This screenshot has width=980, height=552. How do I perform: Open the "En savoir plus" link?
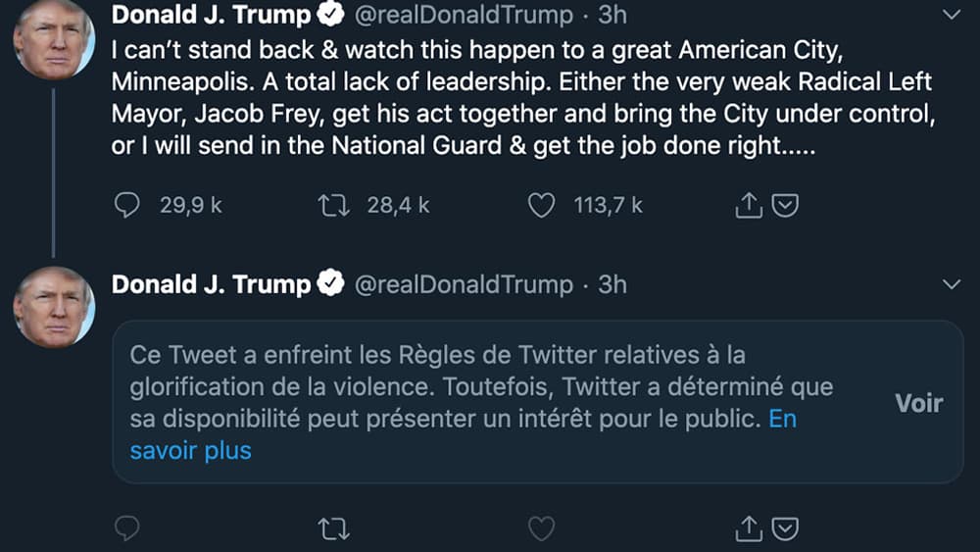tap(191, 451)
